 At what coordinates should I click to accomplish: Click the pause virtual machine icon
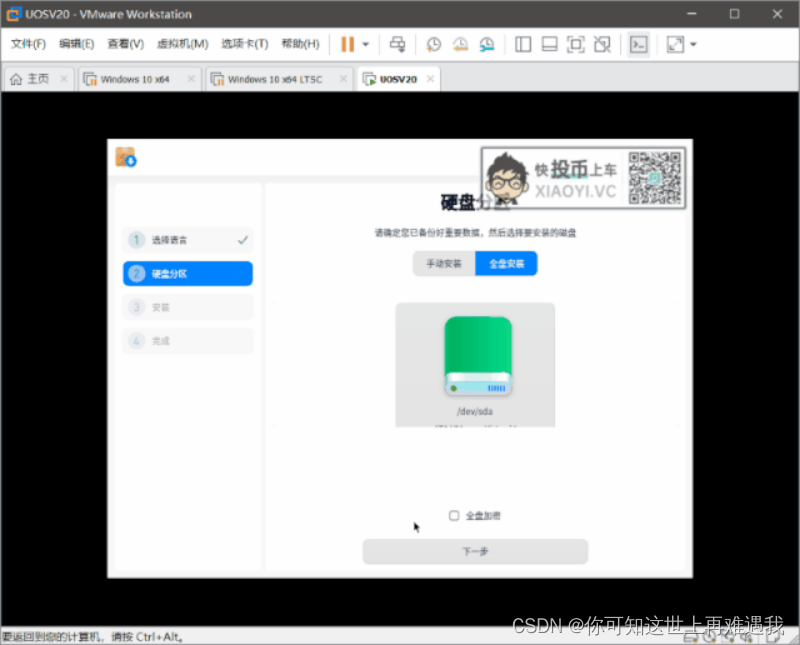[347, 44]
